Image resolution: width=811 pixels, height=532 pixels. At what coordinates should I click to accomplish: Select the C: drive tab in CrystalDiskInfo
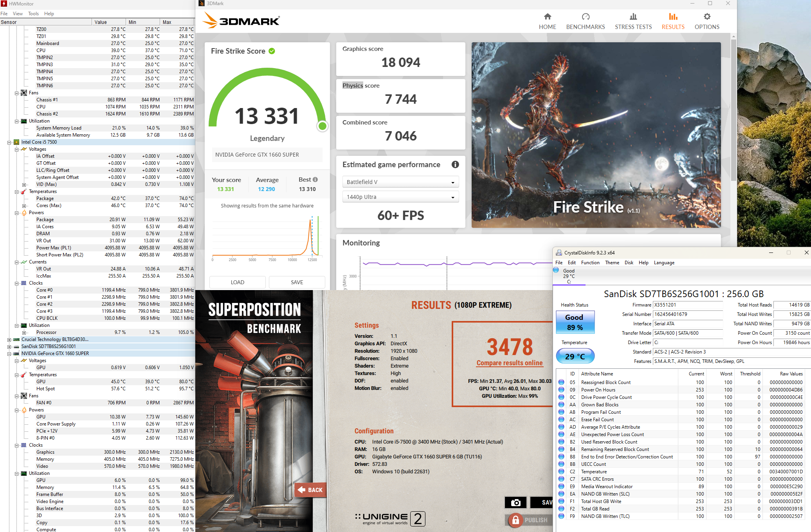[568, 276]
